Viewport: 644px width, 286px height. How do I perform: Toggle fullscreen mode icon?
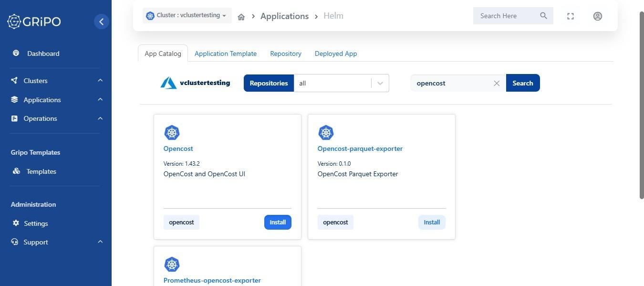click(571, 16)
